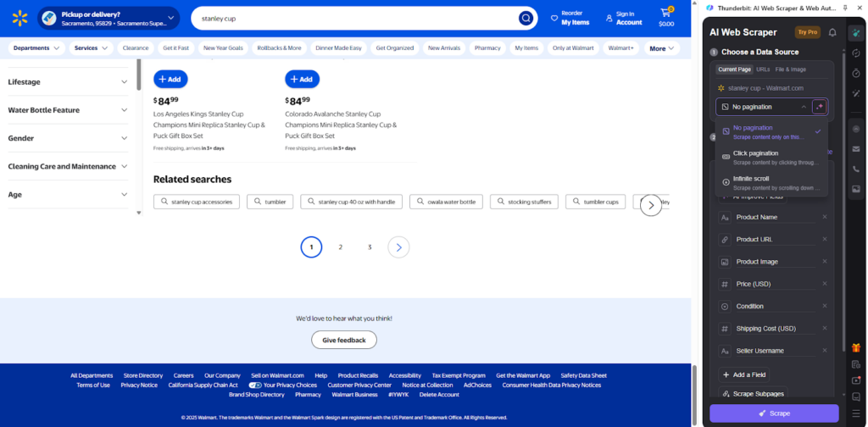Click Add a Field button
The width and height of the screenshot is (868, 427).
744,374
